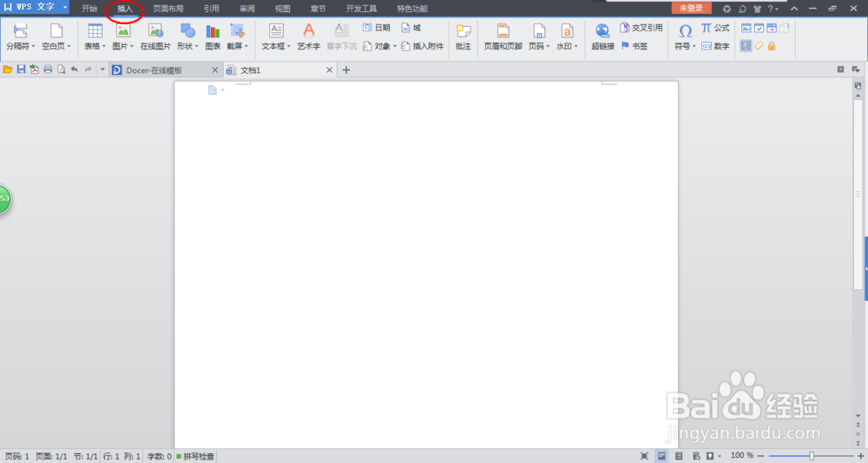Open 页眉和页脚 header and footer
The width and height of the screenshot is (868, 463).
pos(503,37)
